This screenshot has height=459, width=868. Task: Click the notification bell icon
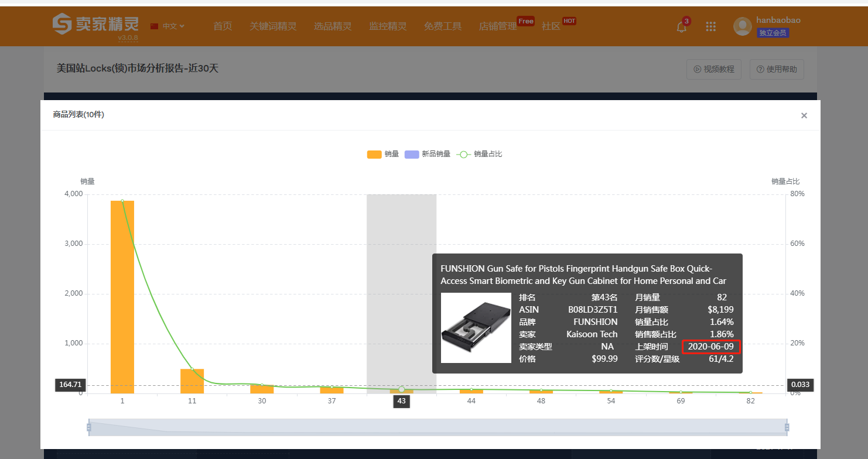[681, 26]
